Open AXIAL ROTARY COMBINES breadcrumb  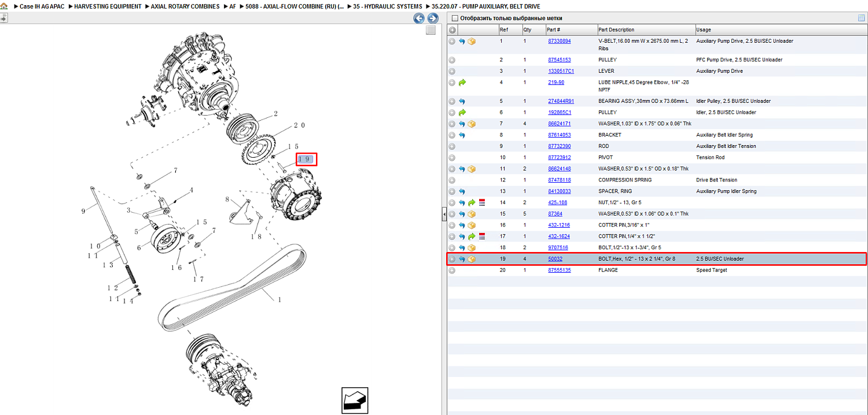tap(185, 6)
